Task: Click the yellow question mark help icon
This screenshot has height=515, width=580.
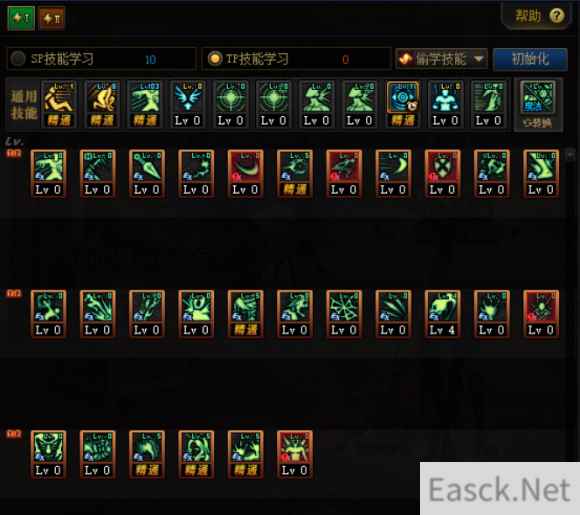Action: click(x=556, y=16)
